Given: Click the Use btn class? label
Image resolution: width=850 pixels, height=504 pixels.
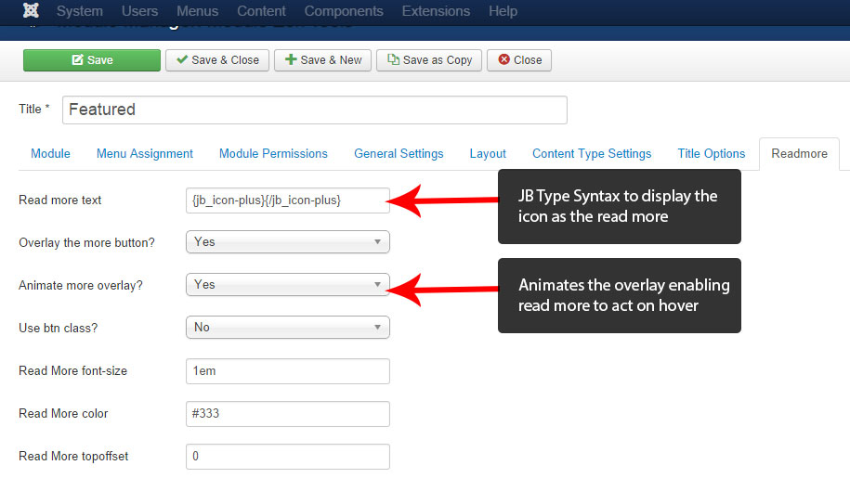Looking at the screenshot, I should click(58, 328).
